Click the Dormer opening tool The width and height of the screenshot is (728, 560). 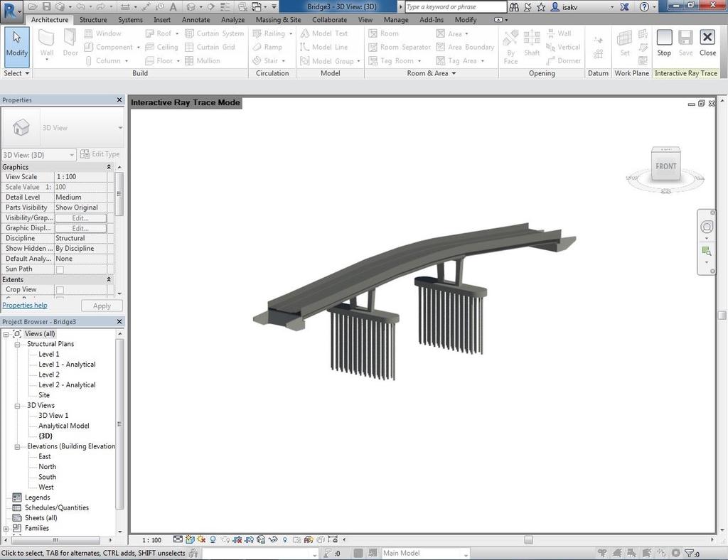tap(563, 61)
